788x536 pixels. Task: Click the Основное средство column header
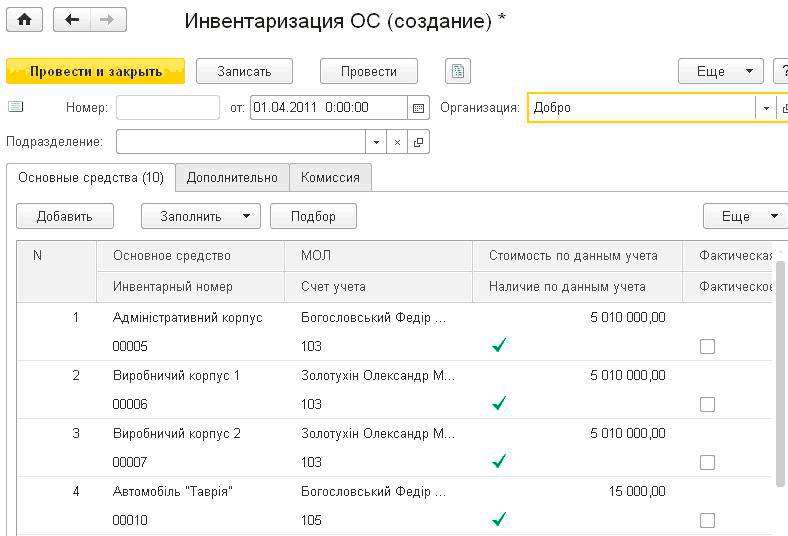click(x=190, y=256)
